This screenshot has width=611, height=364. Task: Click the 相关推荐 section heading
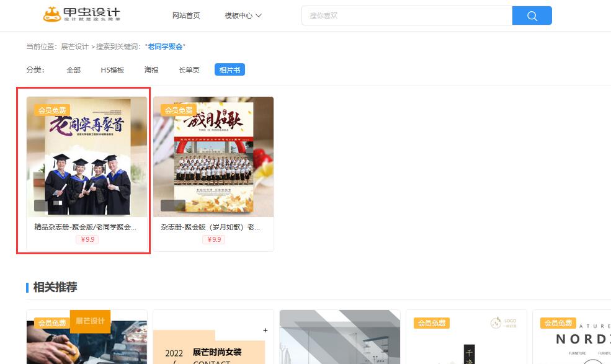point(55,287)
